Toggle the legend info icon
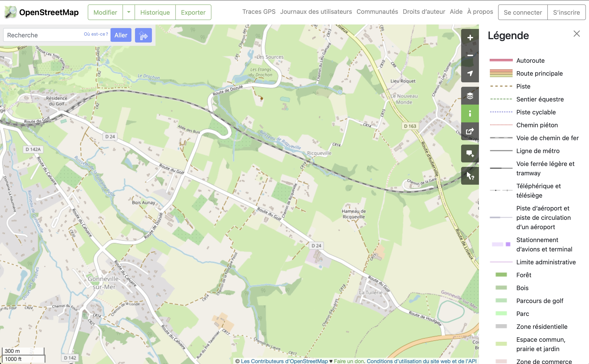Viewport: 589px width, 364px height. (470, 114)
